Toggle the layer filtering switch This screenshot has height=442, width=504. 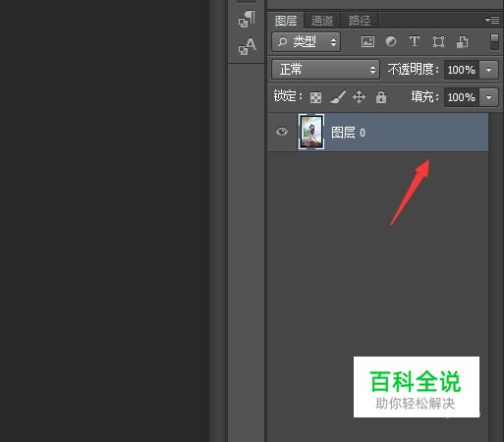(x=494, y=42)
